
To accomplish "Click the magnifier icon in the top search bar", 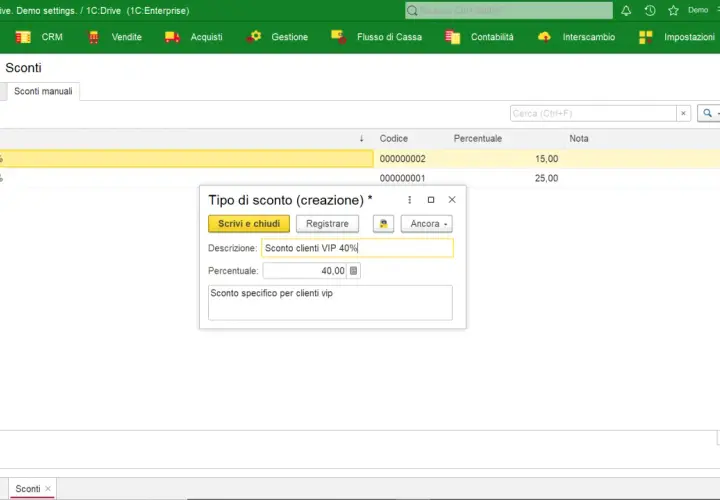I will (x=412, y=11).
